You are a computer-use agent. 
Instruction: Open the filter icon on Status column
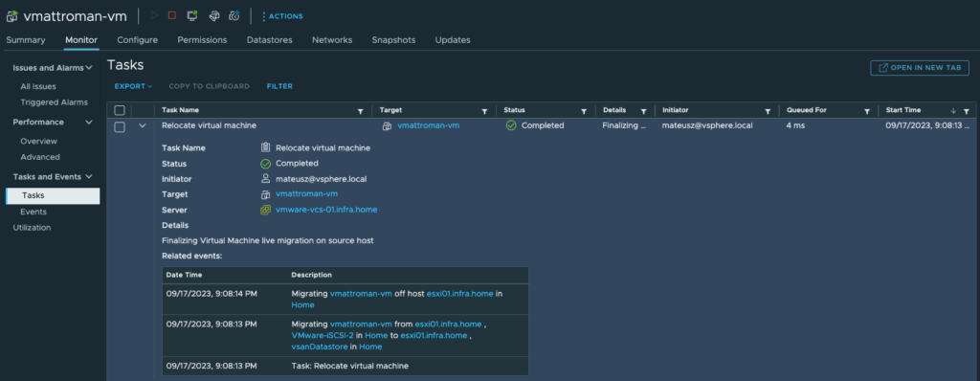pyautogui.click(x=584, y=111)
